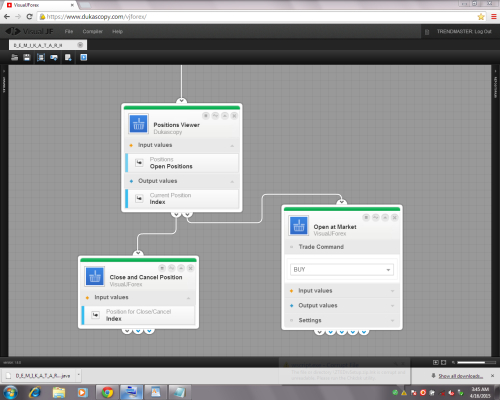This screenshot has width=500, height=400.
Task: Click the fit-to-screen toolbar icon
Action: coord(41,57)
